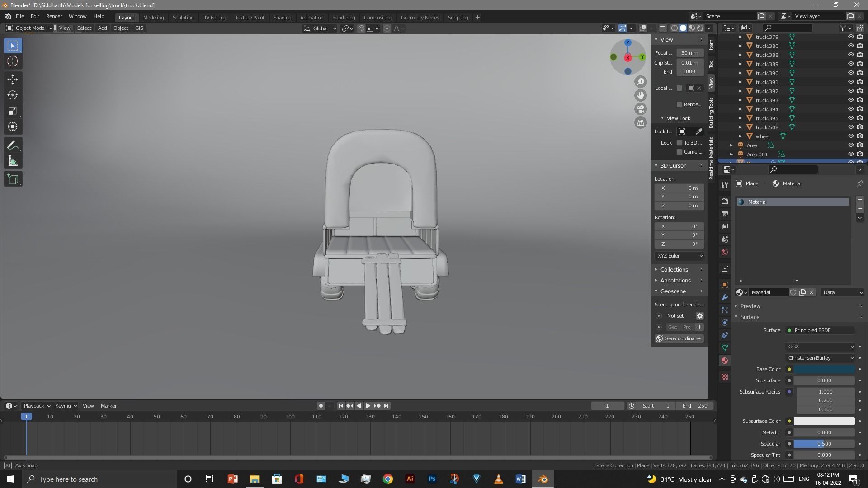Select the Move tool in toolbar
Image resolution: width=868 pixels, height=488 pixels.
point(13,80)
